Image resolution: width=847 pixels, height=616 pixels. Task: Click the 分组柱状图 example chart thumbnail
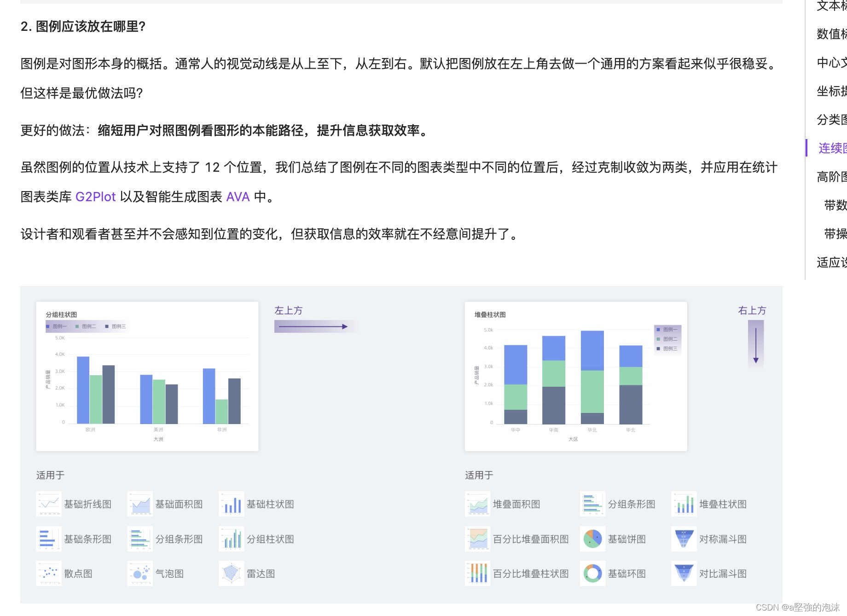point(147,376)
